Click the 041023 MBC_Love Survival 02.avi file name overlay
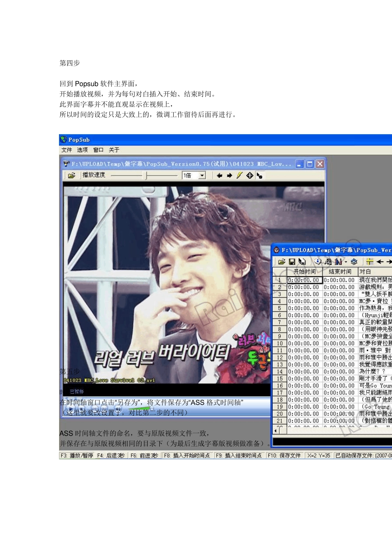 coord(109,380)
